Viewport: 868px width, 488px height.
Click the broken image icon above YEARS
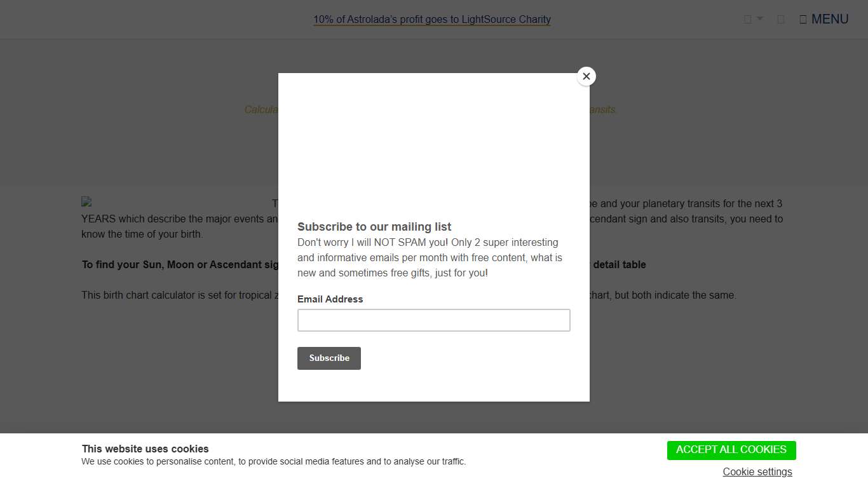(x=86, y=202)
